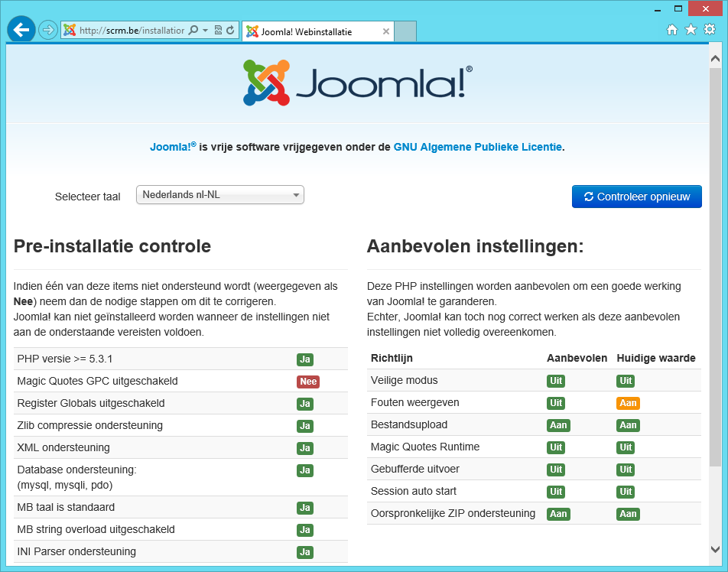Click the browser Forward arrow button
The height and width of the screenshot is (572, 728).
pyautogui.click(x=48, y=31)
